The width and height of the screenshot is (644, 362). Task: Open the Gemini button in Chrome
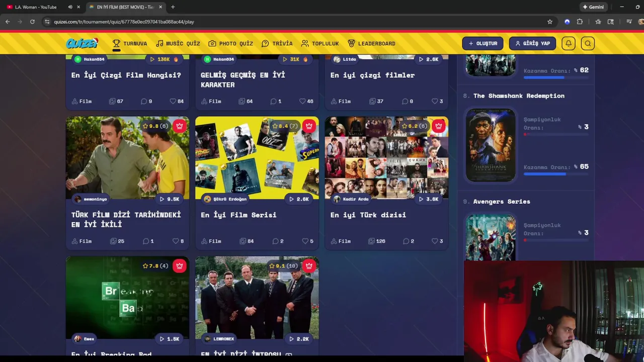593,7
